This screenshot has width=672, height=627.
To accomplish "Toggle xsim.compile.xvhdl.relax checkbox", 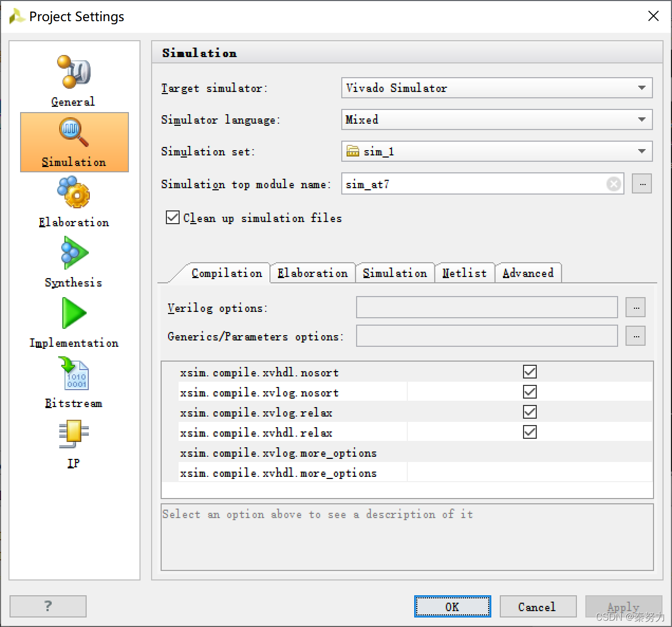I will point(530,432).
